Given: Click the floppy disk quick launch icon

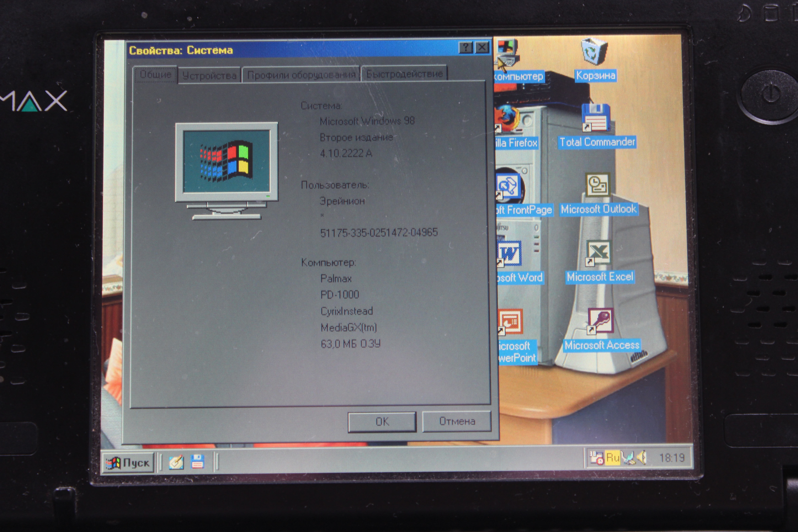Looking at the screenshot, I should pos(197,462).
